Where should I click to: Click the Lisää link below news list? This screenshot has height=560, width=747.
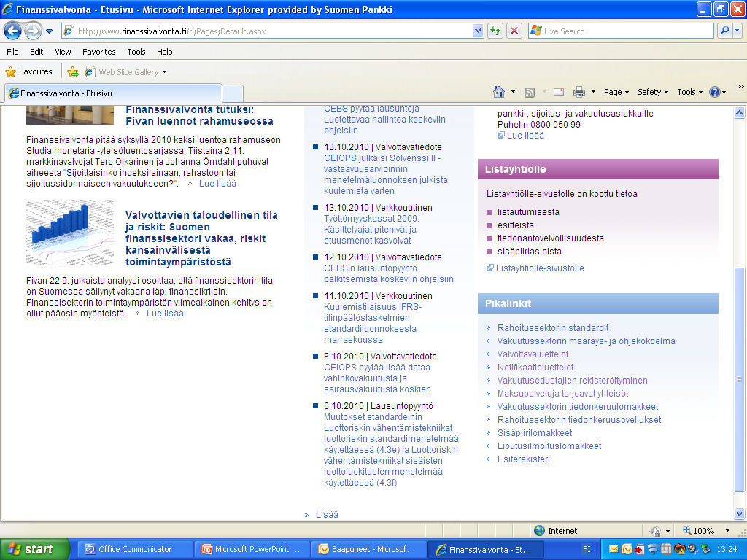tap(327, 515)
